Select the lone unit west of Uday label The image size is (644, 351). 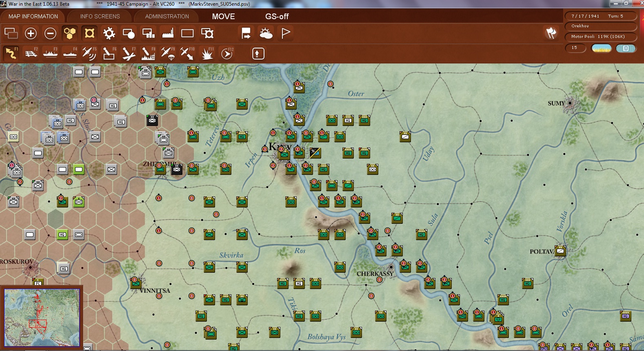(x=405, y=137)
